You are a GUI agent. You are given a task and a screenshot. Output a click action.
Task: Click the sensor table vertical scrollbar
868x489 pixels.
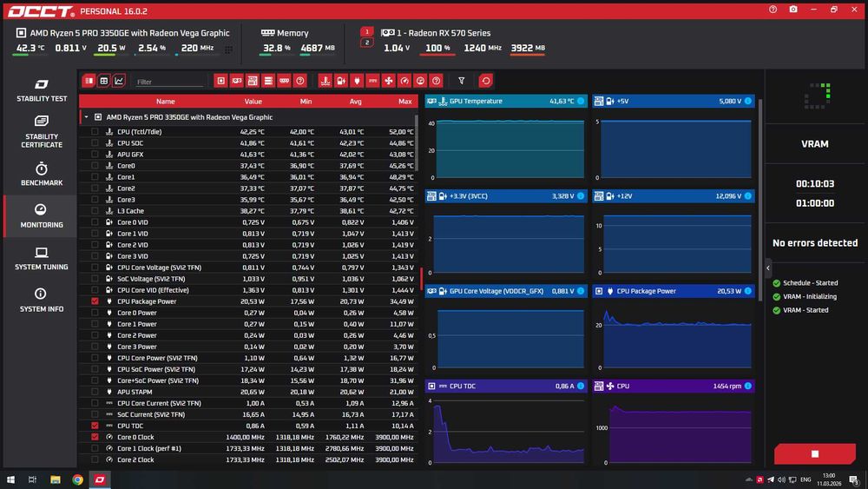coord(416,143)
